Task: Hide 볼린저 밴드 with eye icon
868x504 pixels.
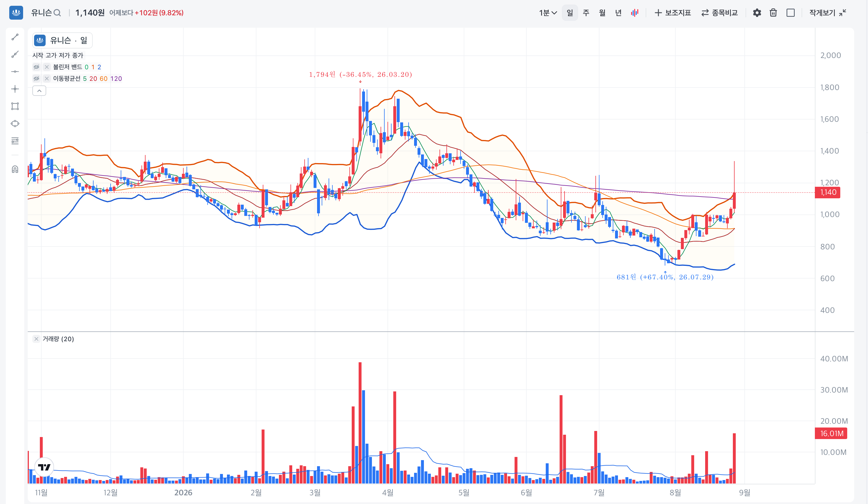Action: [36, 67]
